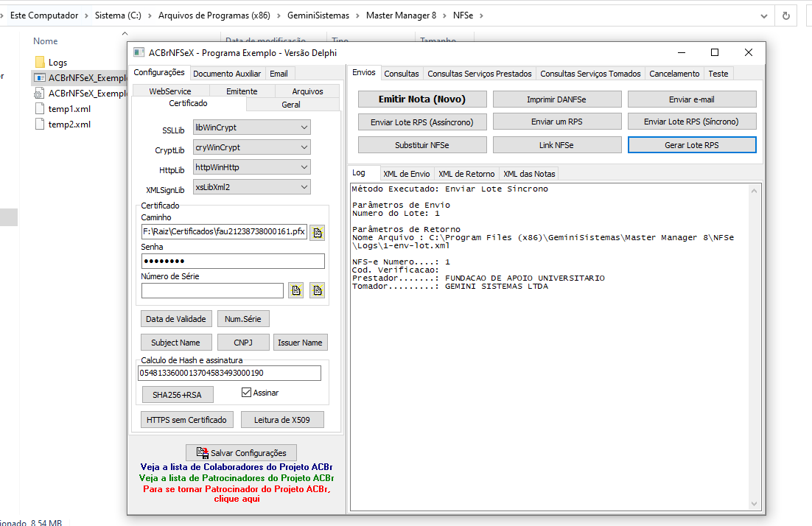
Task: Open the Email tab
Action: point(279,74)
